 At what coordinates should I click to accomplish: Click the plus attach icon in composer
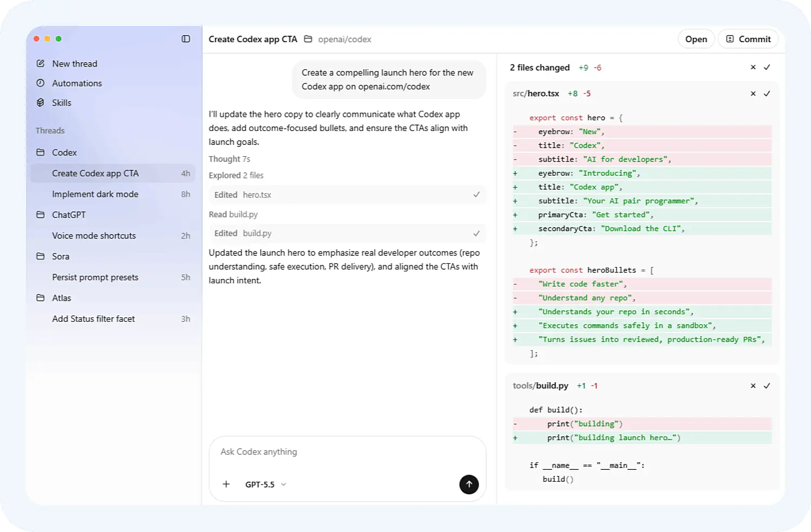(226, 484)
